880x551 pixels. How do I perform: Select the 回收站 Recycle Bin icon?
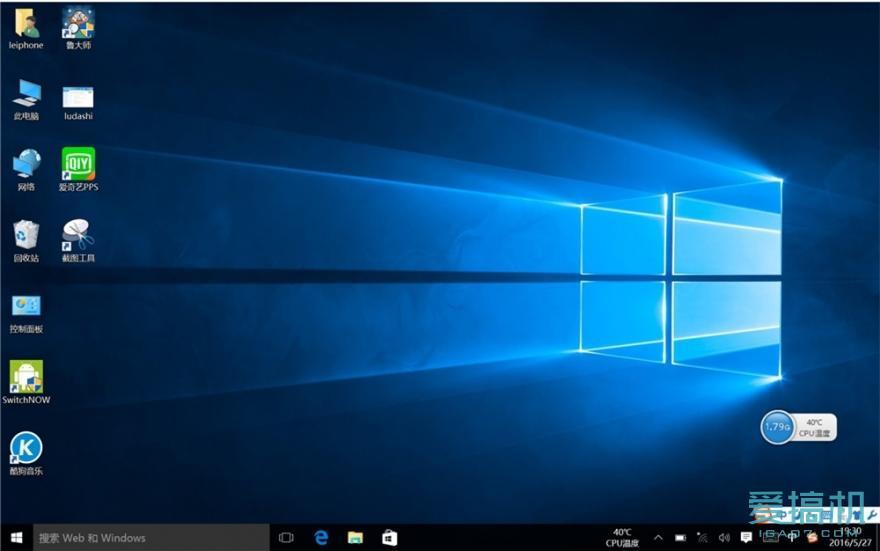[26, 241]
